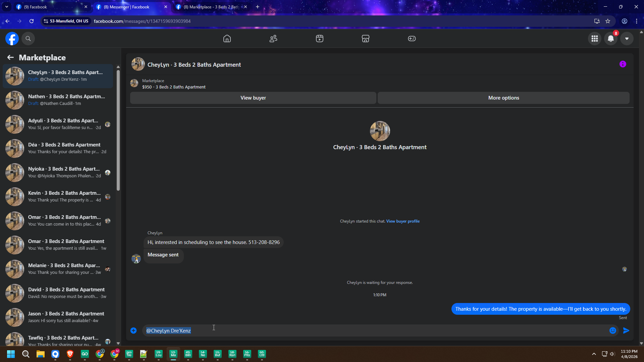This screenshot has height=362, width=644.
Task: Expand the account dropdown arrow
Action: click(627, 39)
